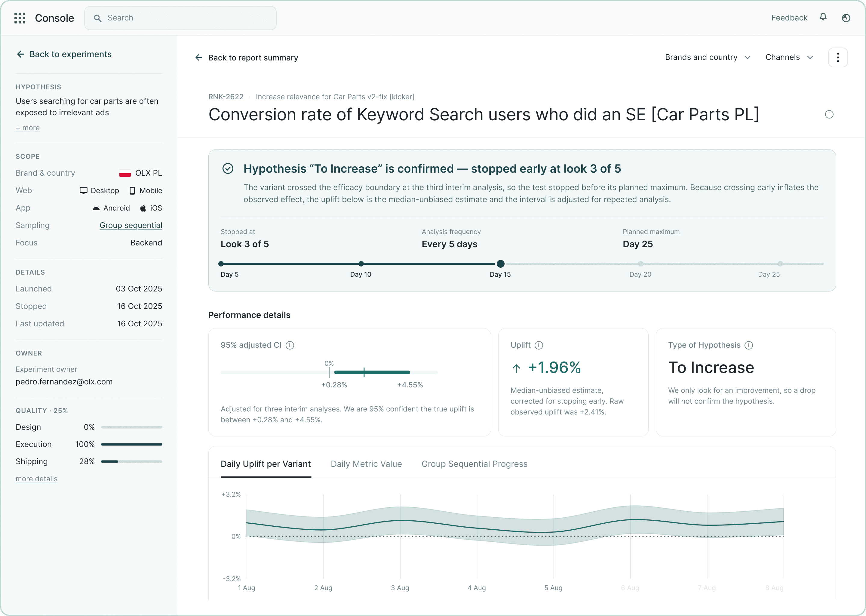Open the apps grid menu
The height and width of the screenshot is (616, 866).
tap(20, 18)
